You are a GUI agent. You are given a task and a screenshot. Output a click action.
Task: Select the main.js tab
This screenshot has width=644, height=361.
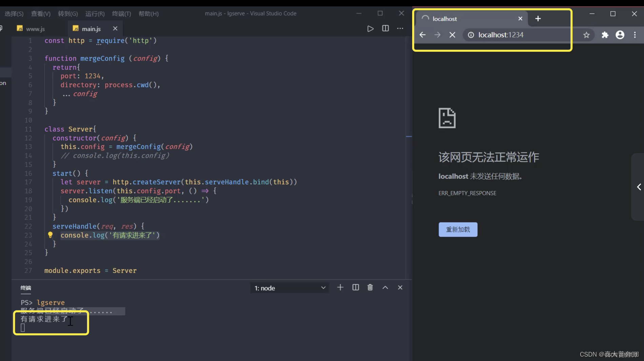click(92, 29)
